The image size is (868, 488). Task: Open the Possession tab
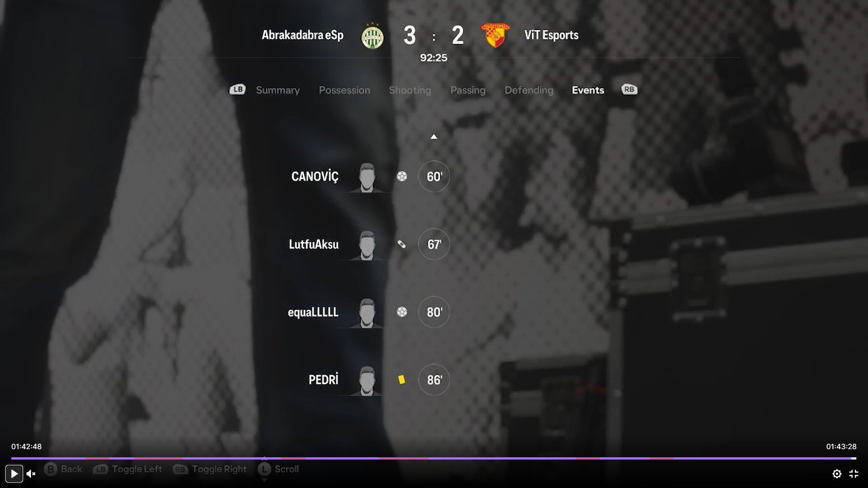[x=344, y=90]
